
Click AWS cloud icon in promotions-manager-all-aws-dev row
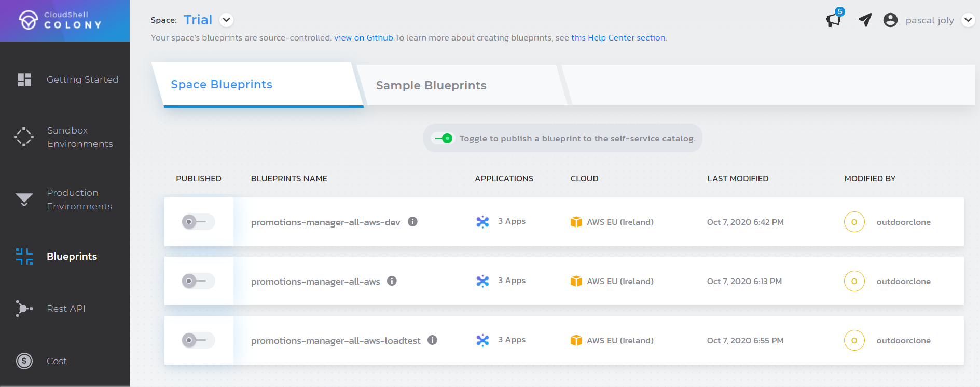click(576, 222)
